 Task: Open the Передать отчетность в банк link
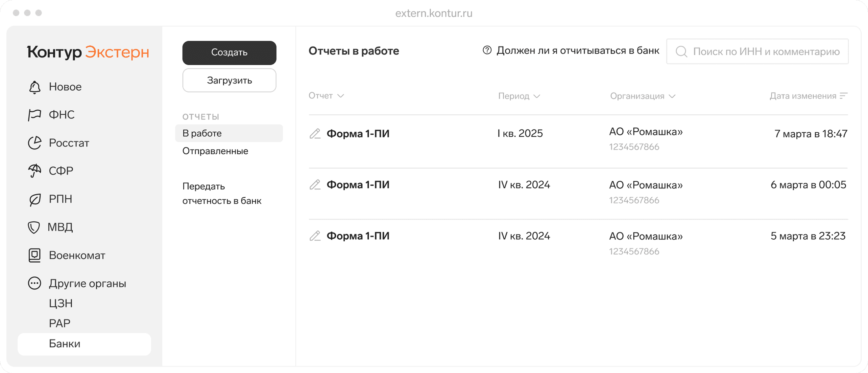[x=222, y=194]
